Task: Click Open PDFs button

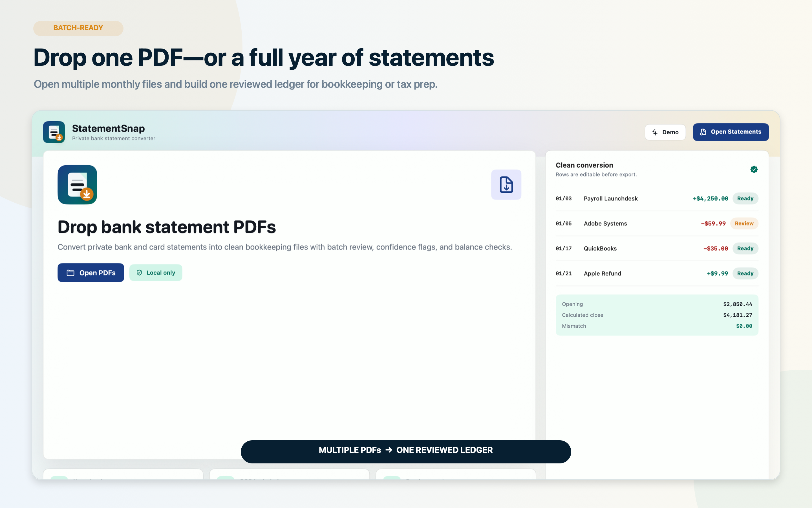Action: click(91, 272)
